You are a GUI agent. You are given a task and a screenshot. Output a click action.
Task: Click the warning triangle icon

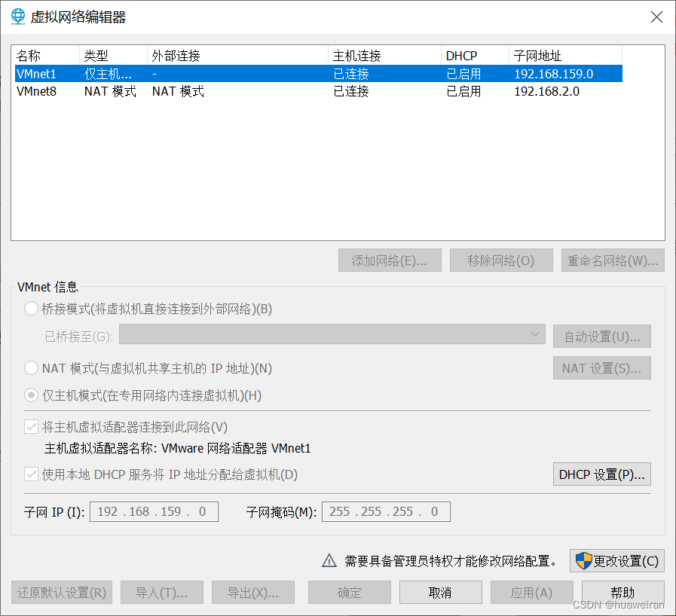[329, 560]
